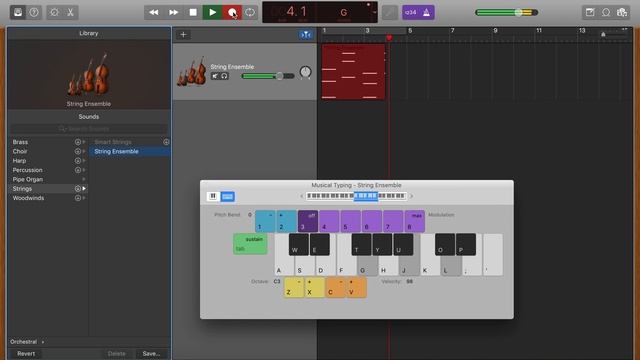The height and width of the screenshot is (360, 640).
Task: Click the Delete button in Library
Action: click(x=117, y=353)
